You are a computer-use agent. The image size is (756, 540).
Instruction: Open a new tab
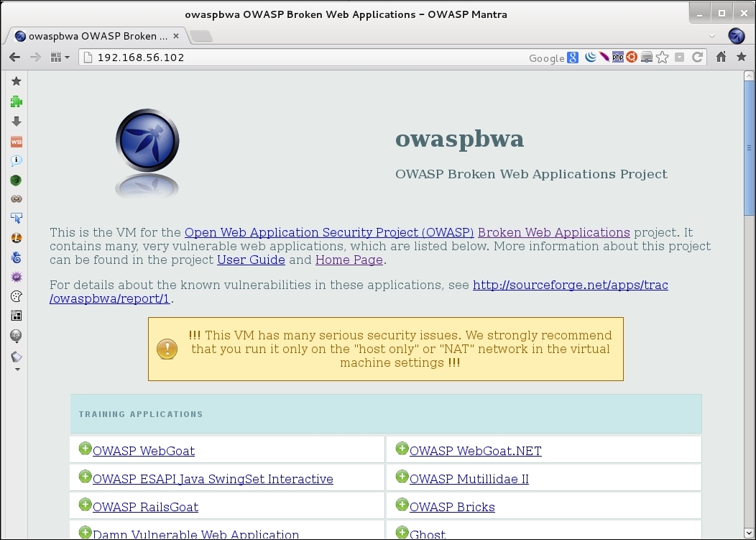(x=201, y=36)
